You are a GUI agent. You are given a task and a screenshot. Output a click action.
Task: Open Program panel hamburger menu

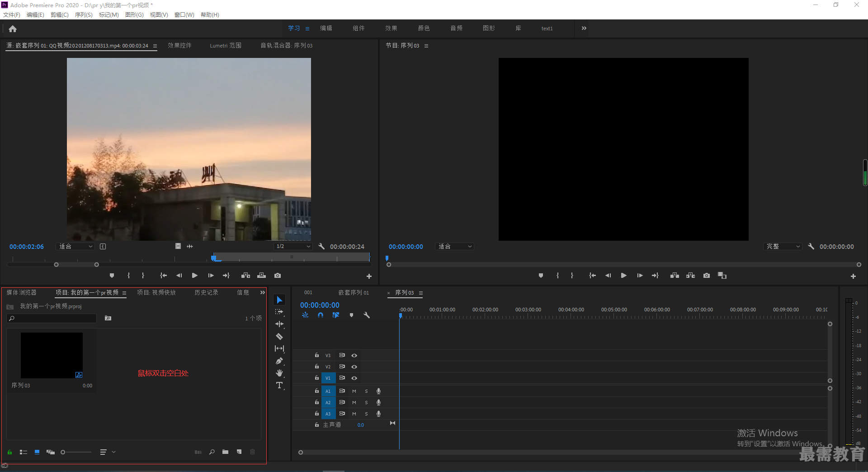(x=426, y=46)
